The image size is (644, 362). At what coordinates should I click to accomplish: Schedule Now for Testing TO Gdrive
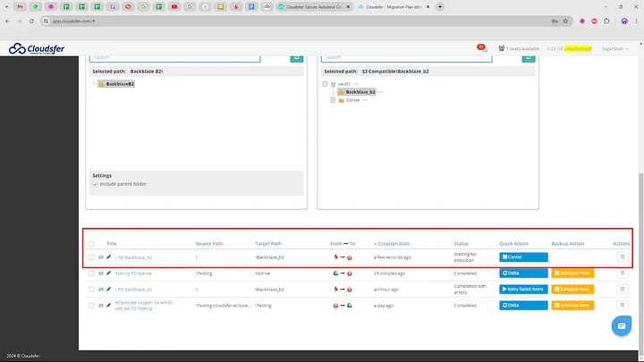coord(572,273)
